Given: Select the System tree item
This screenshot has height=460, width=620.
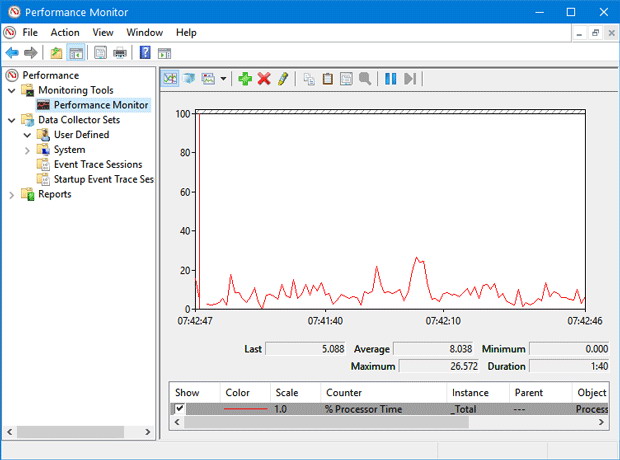Looking at the screenshot, I should tap(70, 150).
